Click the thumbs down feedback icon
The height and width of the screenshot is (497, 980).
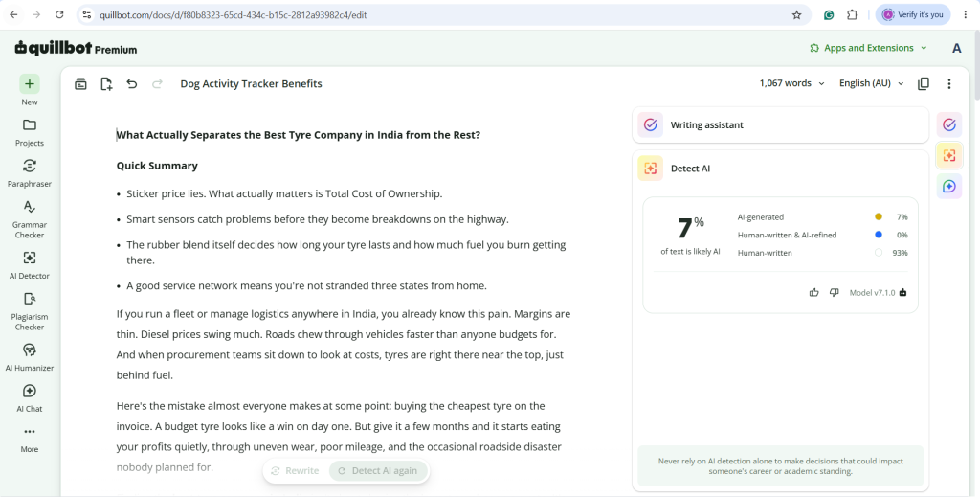[834, 292]
